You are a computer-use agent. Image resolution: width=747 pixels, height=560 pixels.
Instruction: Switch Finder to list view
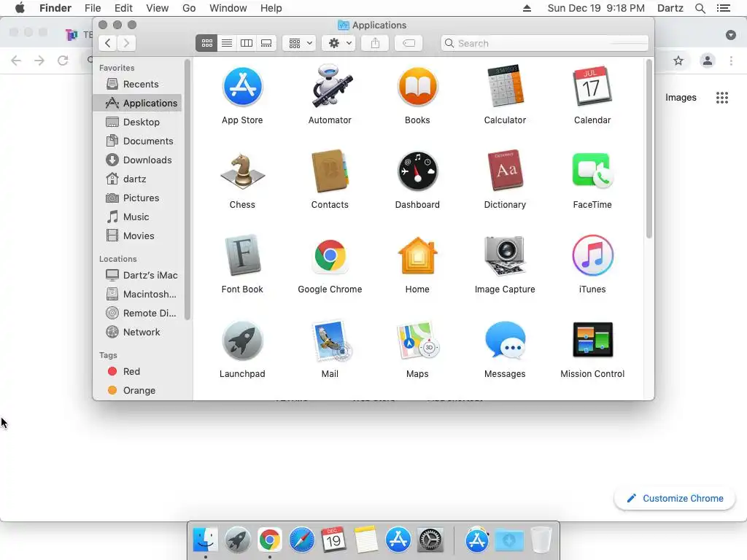pos(227,43)
